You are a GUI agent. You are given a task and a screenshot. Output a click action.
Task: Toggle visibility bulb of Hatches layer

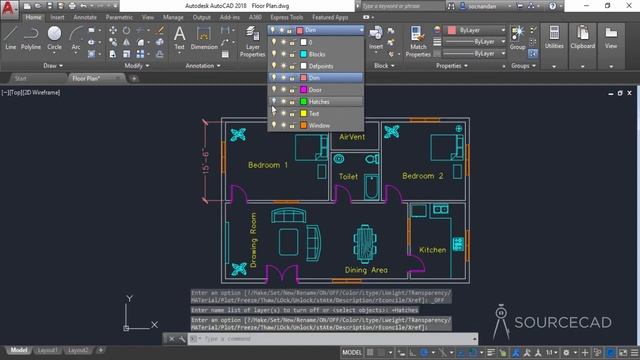click(x=273, y=101)
